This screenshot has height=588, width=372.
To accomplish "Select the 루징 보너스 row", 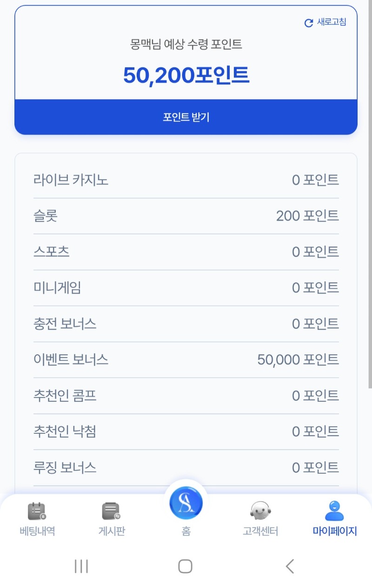I will point(186,467).
